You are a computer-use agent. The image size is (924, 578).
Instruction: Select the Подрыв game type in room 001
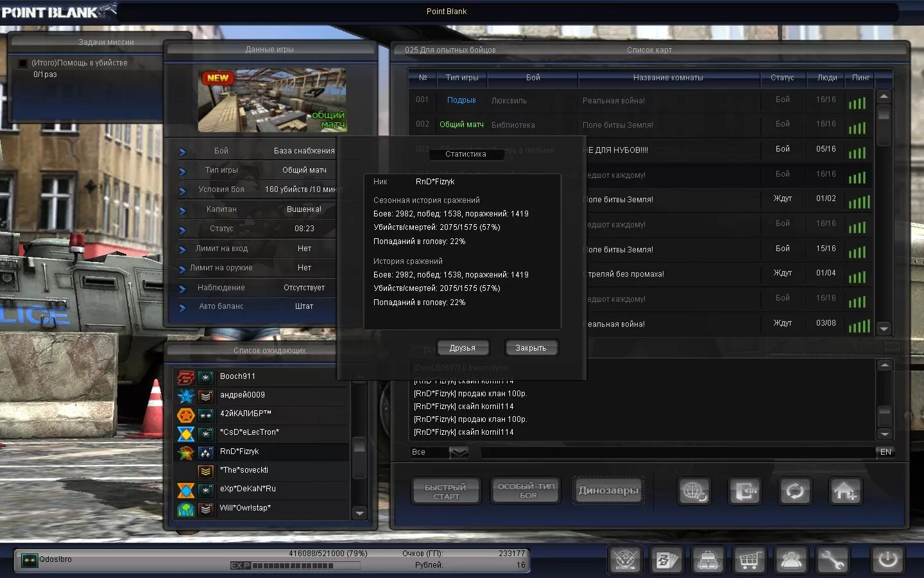coord(461,100)
